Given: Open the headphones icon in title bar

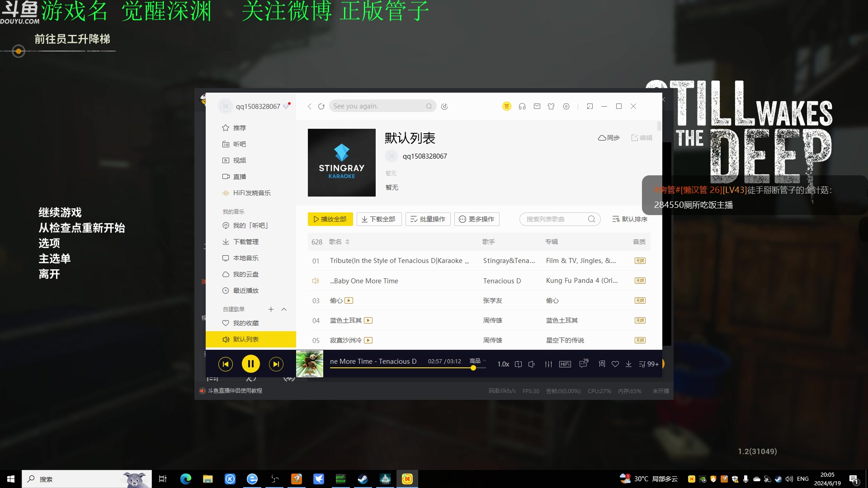Looking at the screenshot, I should tap(522, 106).
